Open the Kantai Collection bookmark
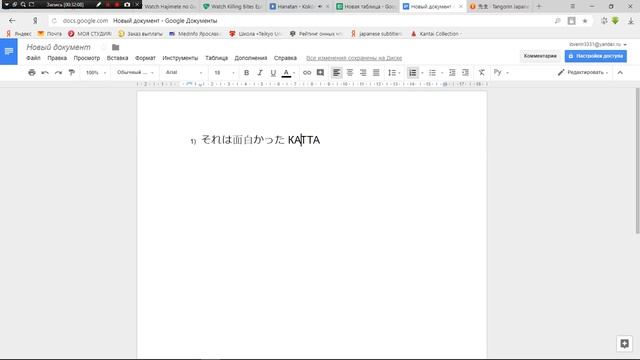The height and width of the screenshot is (360, 640). tap(436, 34)
